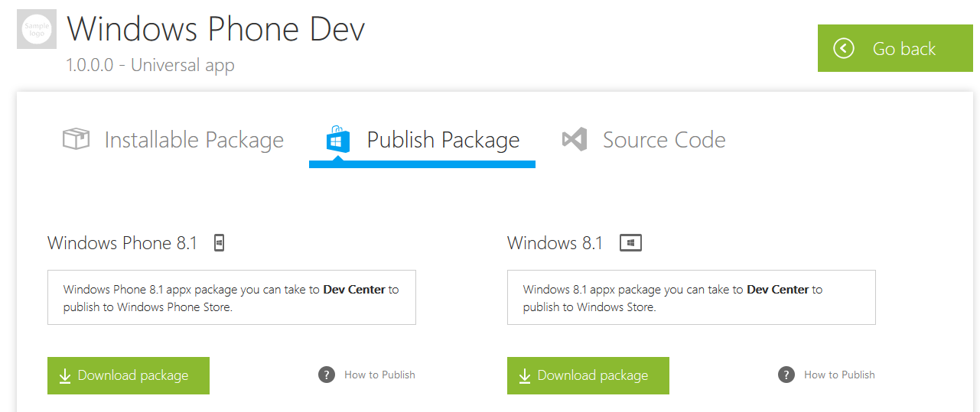Viewport: 980px width, 412px height.
Task: Click the Go back button
Action: 895,48
